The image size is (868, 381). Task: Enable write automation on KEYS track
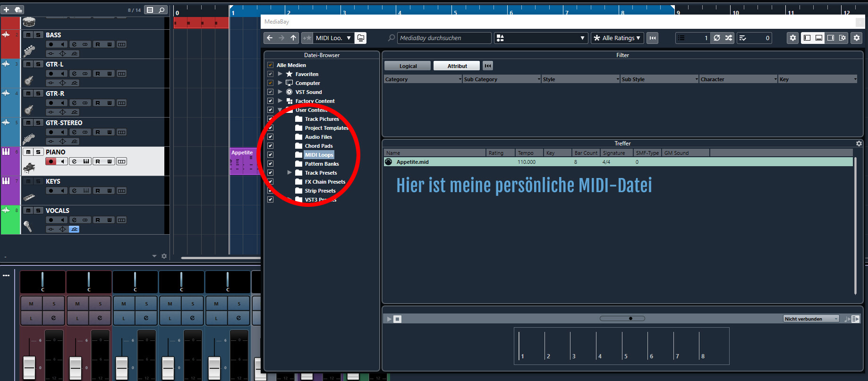[x=110, y=191]
